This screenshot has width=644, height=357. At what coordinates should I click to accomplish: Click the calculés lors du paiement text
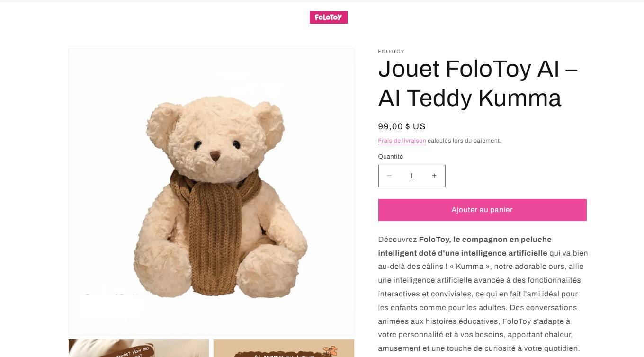pos(465,141)
